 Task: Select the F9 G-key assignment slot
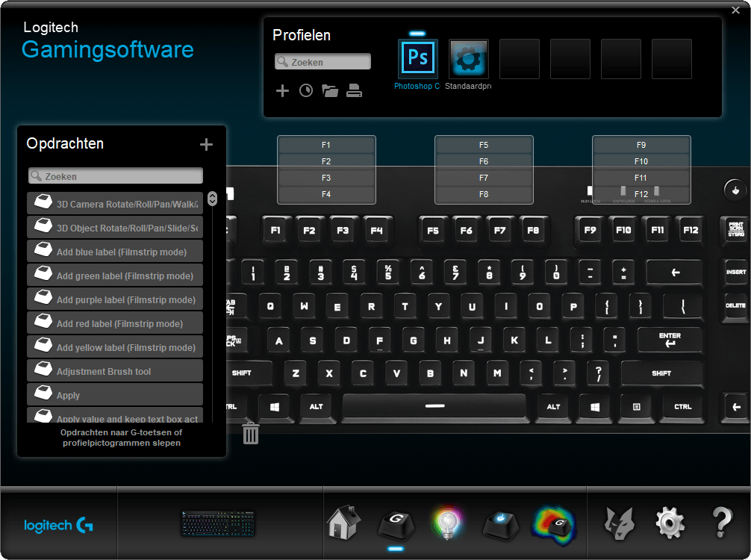pyautogui.click(x=641, y=145)
